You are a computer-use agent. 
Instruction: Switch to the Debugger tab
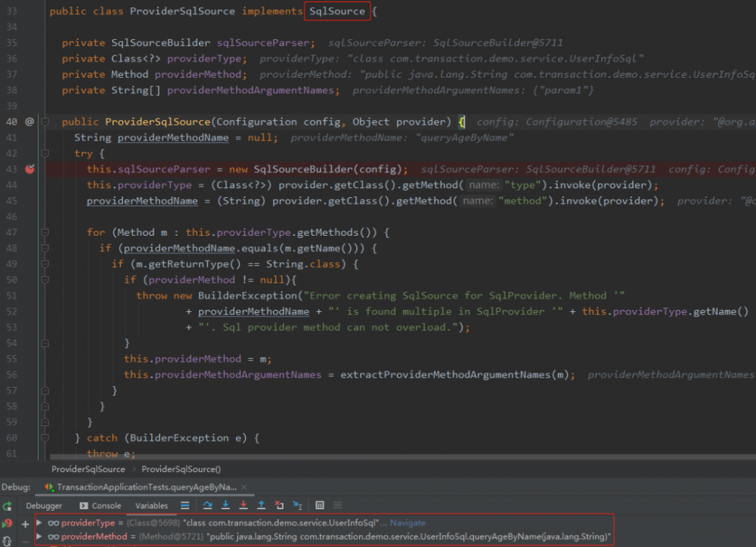(44, 505)
